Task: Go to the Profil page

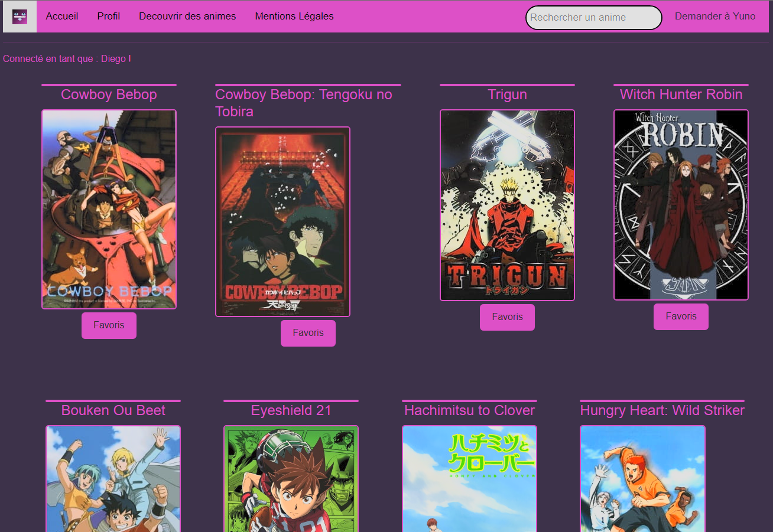Action: coord(109,17)
